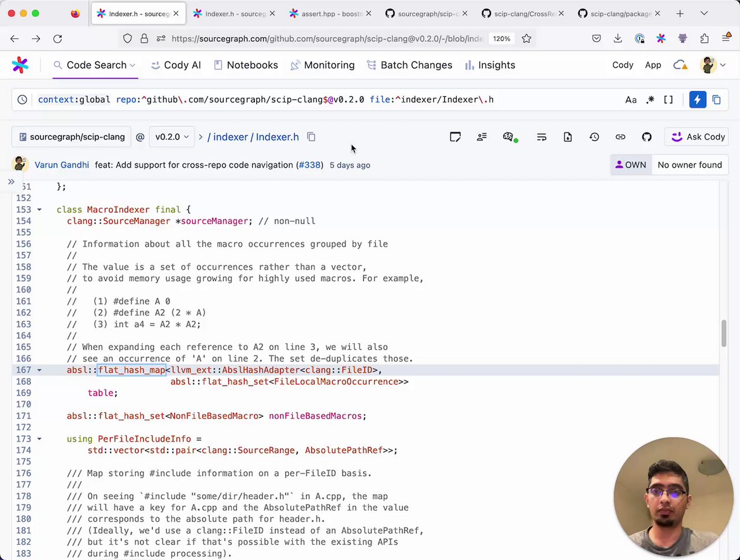This screenshot has height=560, width=740.
Task: List all browser tabs chevron
Action: (704, 13)
